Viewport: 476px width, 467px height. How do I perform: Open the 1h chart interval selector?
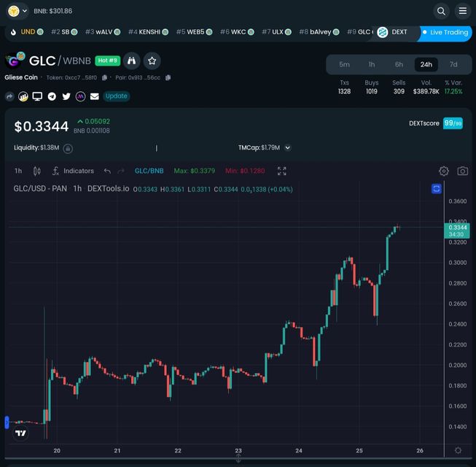tap(18, 171)
